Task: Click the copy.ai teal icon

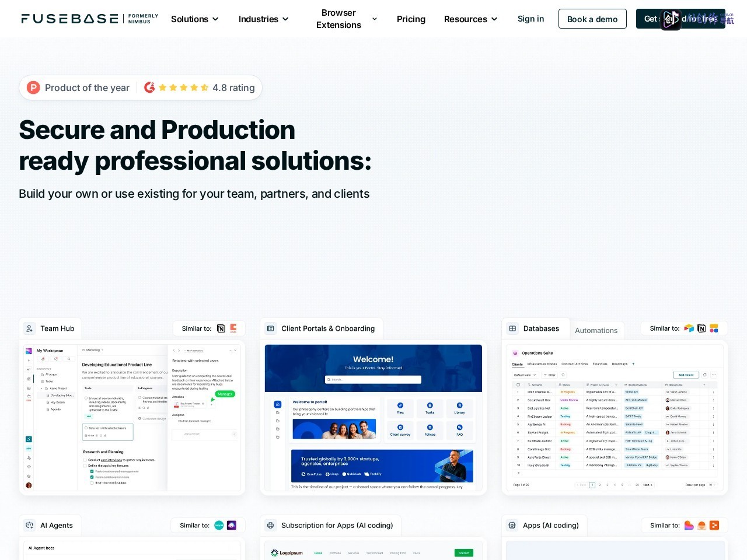Action: pyautogui.click(x=219, y=525)
